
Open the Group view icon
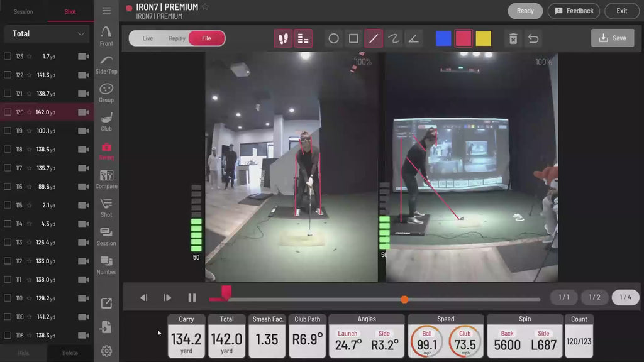[x=106, y=93]
